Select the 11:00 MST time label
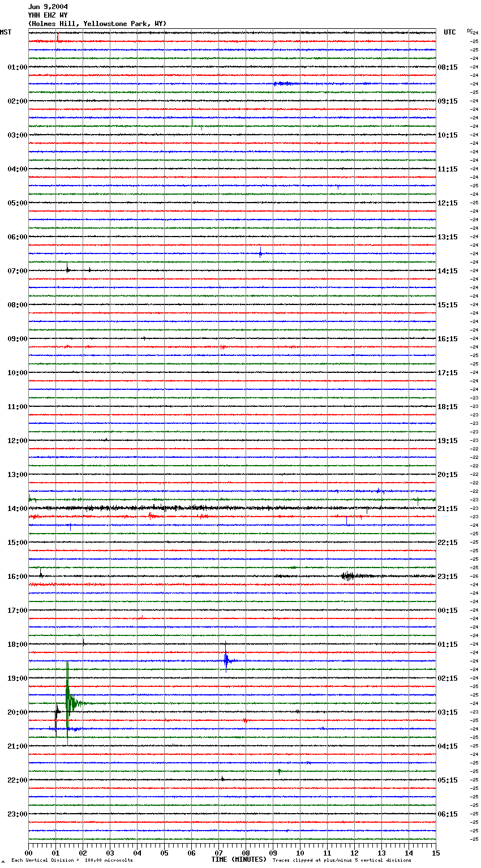Viewport: 481px width, 868px height. 18,407
